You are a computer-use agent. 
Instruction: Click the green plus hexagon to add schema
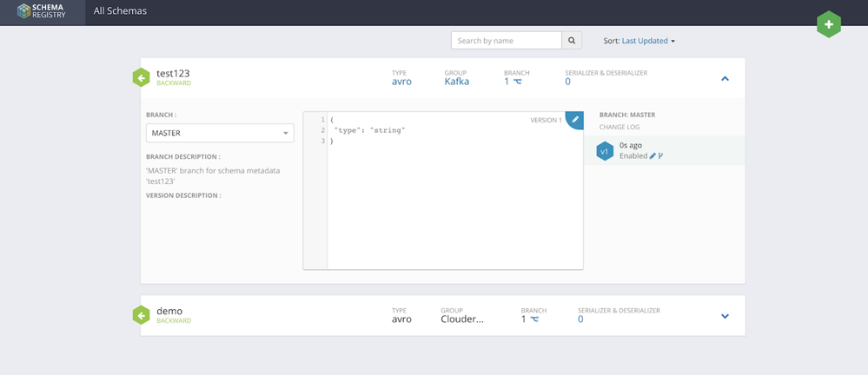pos(829,24)
